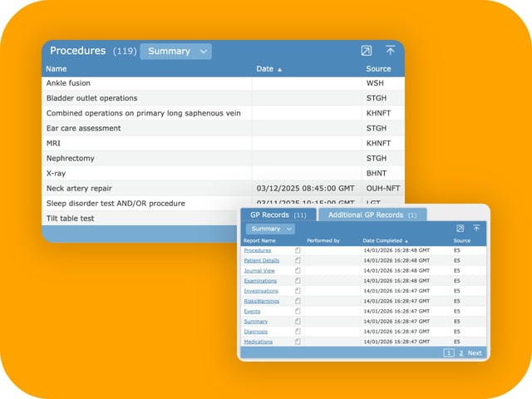The image size is (532, 399).
Task: Click document icon beside Events report
Action: (x=298, y=311)
